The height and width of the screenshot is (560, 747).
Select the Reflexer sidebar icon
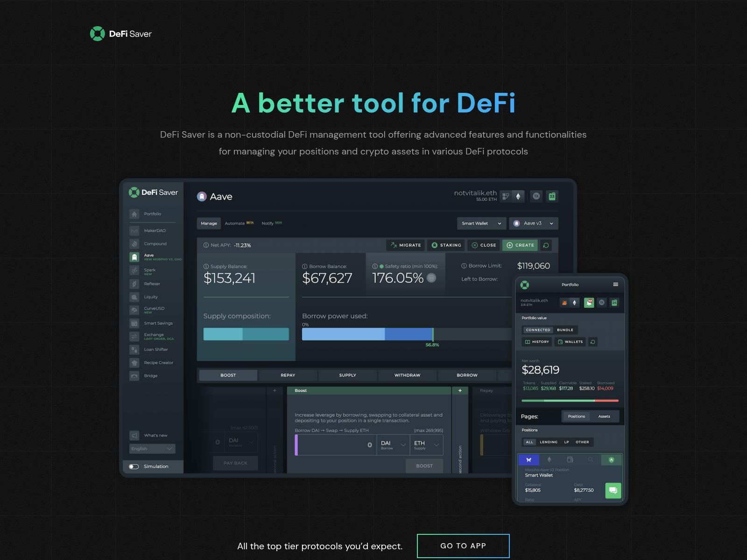pos(134,284)
